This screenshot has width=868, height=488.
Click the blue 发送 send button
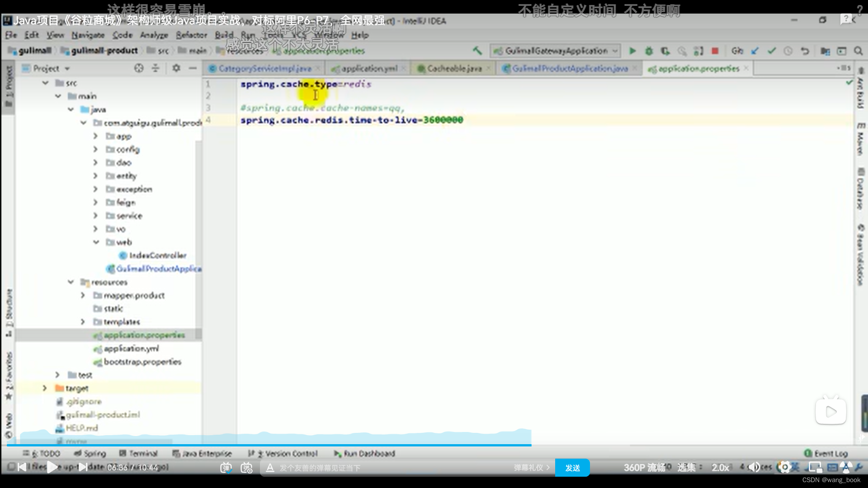pyautogui.click(x=572, y=468)
